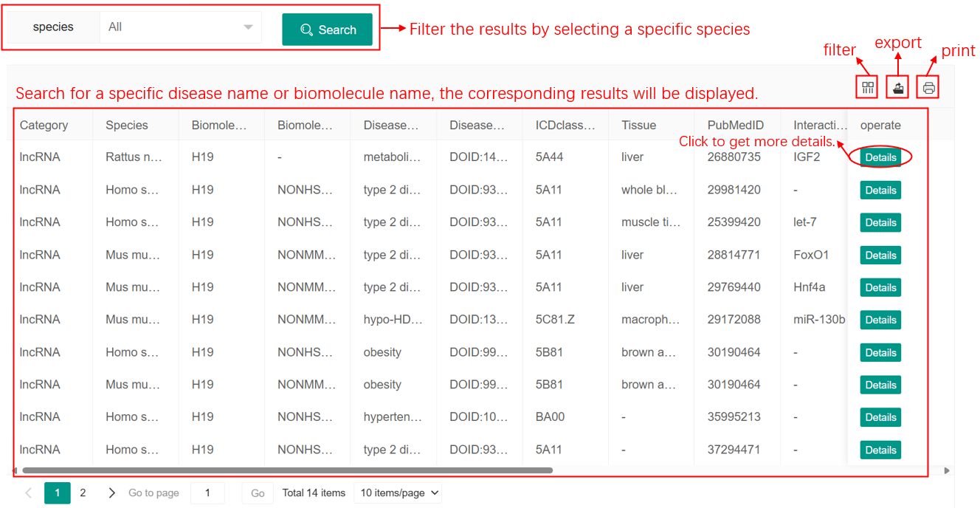Click the print table icon
The width and height of the screenshot is (980, 508).
click(928, 88)
